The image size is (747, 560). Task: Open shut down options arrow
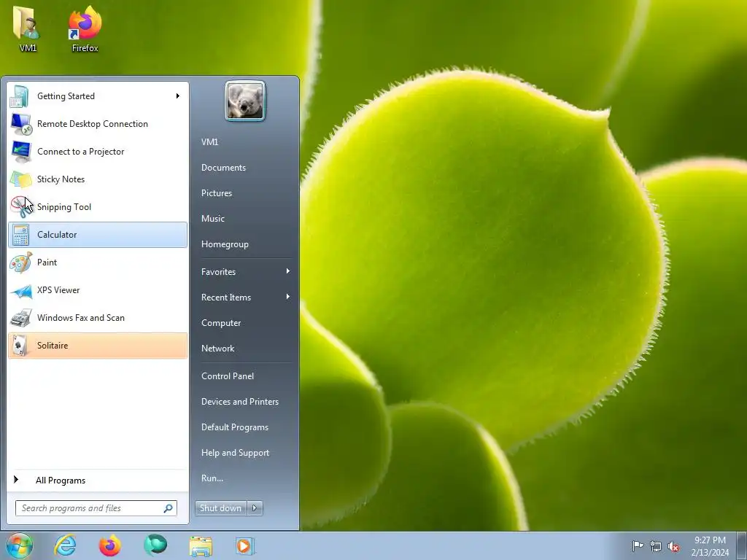coord(255,508)
